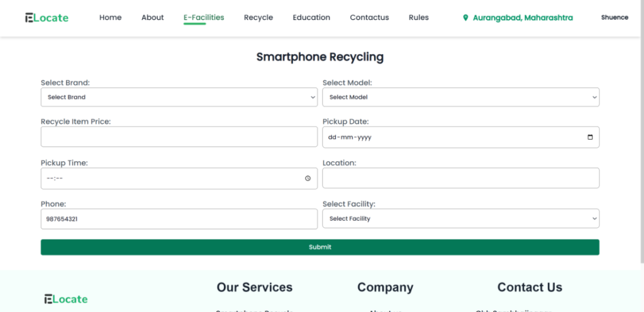Screen dimensions: 644x312
Task: Click the Phone field with 987654321
Action: pos(179,219)
